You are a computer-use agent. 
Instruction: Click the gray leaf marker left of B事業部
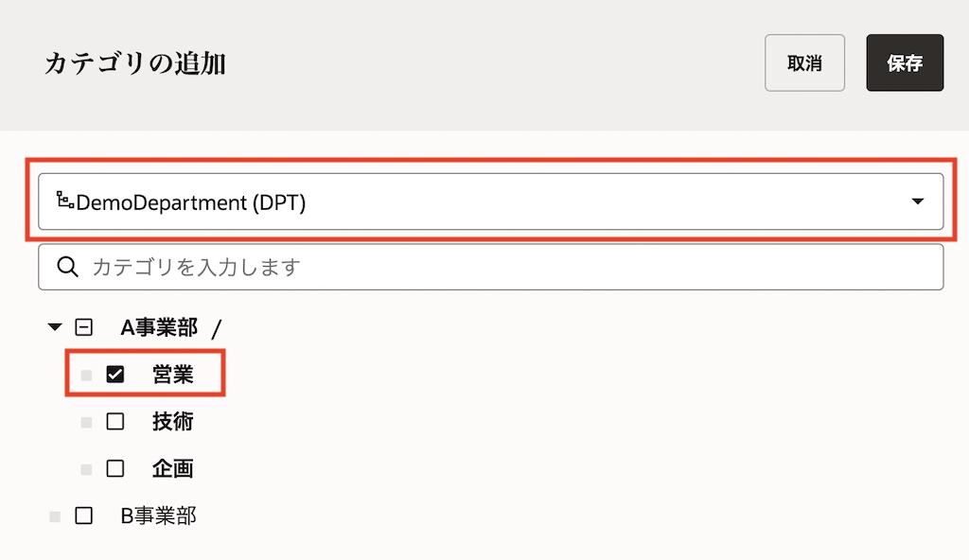(55, 516)
